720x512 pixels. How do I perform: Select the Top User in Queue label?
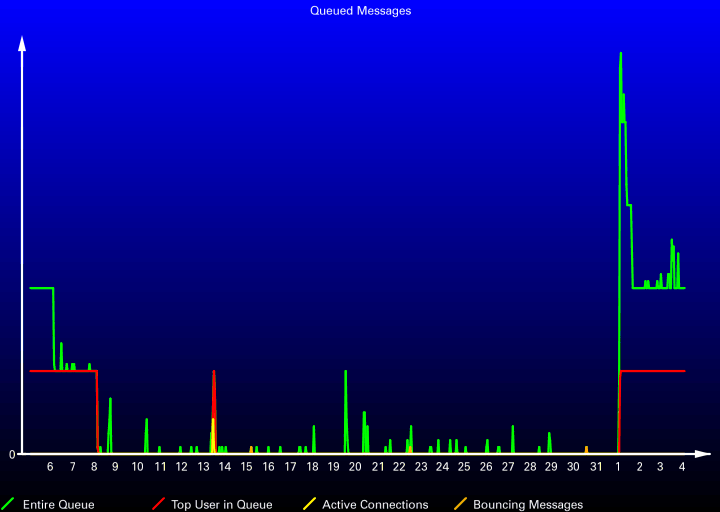coord(221,505)
